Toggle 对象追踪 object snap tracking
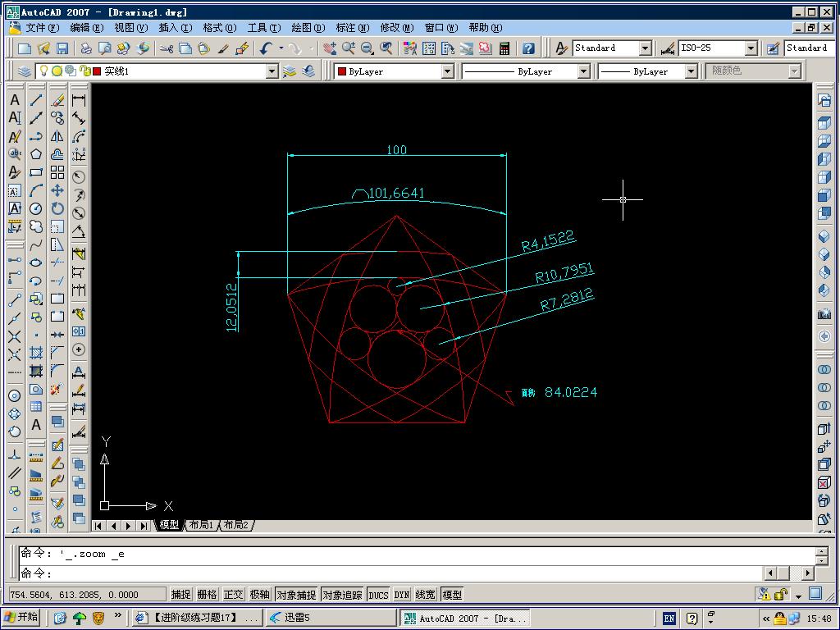 (x=342, y=595)
